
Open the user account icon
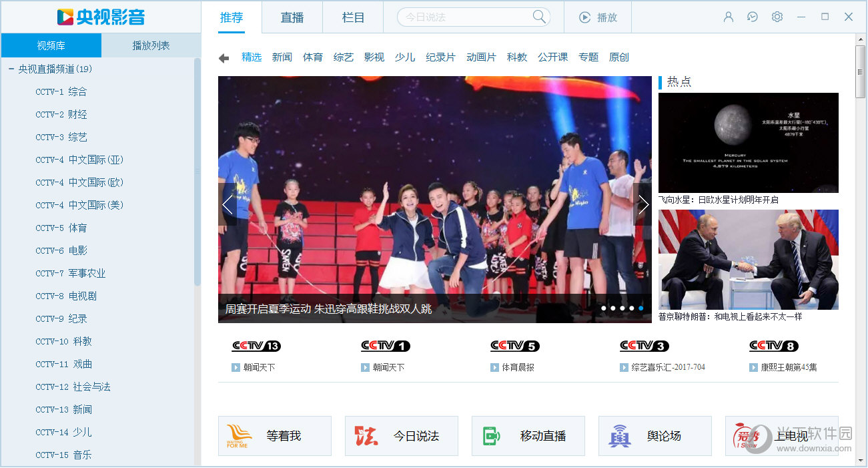(x=729, y=17)
